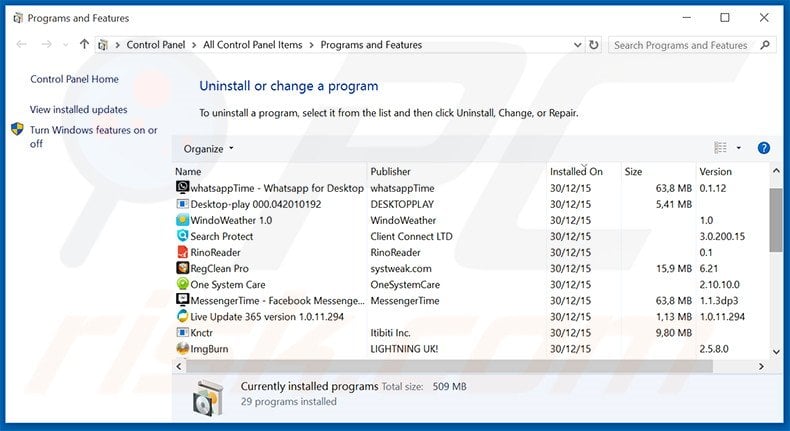
Task: Open the Organize dropdown menu
Action: [209, 149]
